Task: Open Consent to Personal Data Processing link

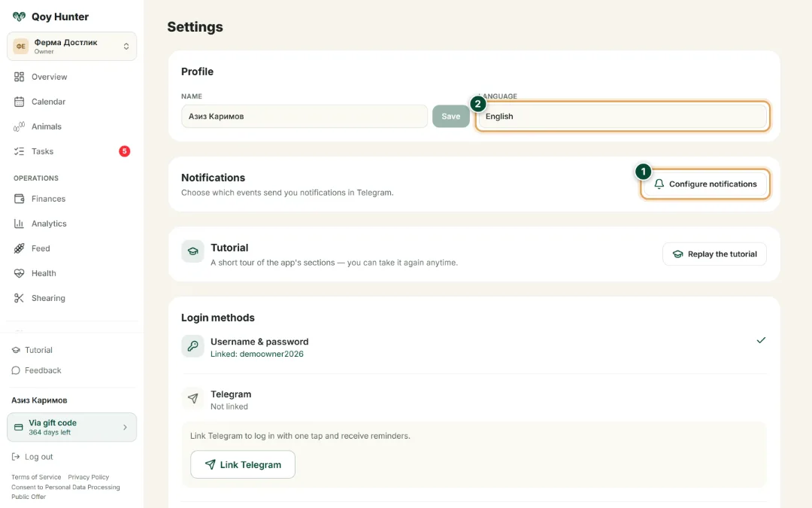Action: coord(65,487)
